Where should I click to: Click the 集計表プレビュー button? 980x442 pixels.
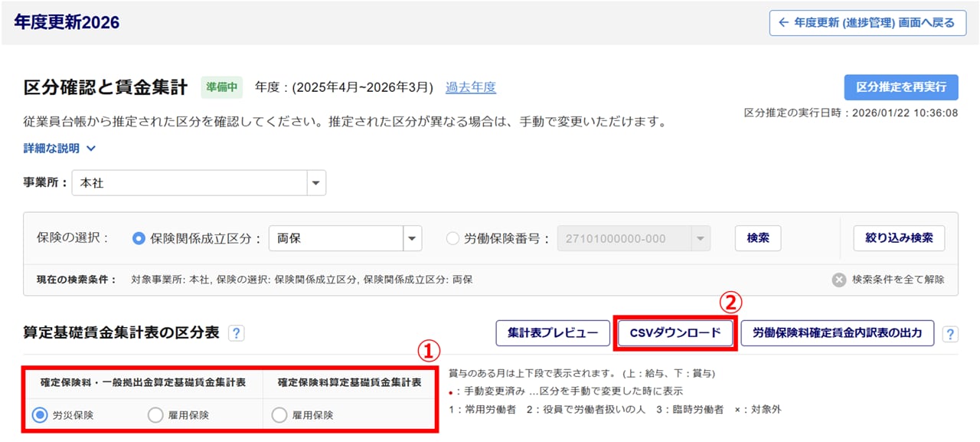point(552,333)
